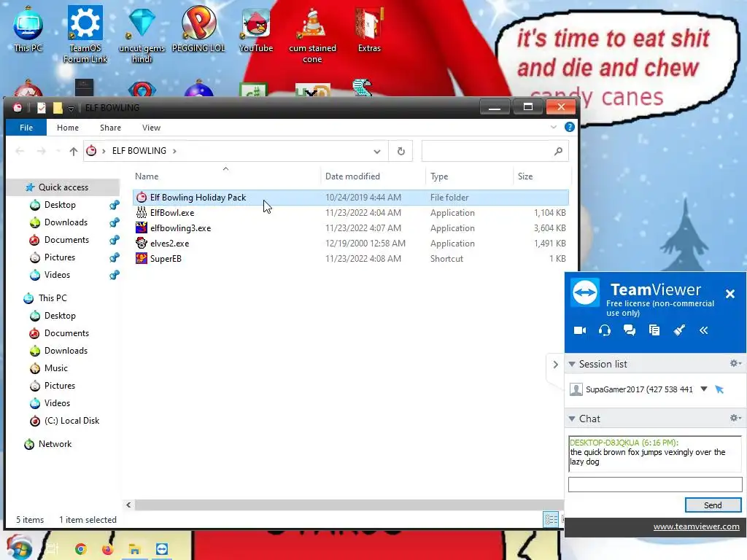
Task: Open Chat section settings gear
Action: pos(735,418)
